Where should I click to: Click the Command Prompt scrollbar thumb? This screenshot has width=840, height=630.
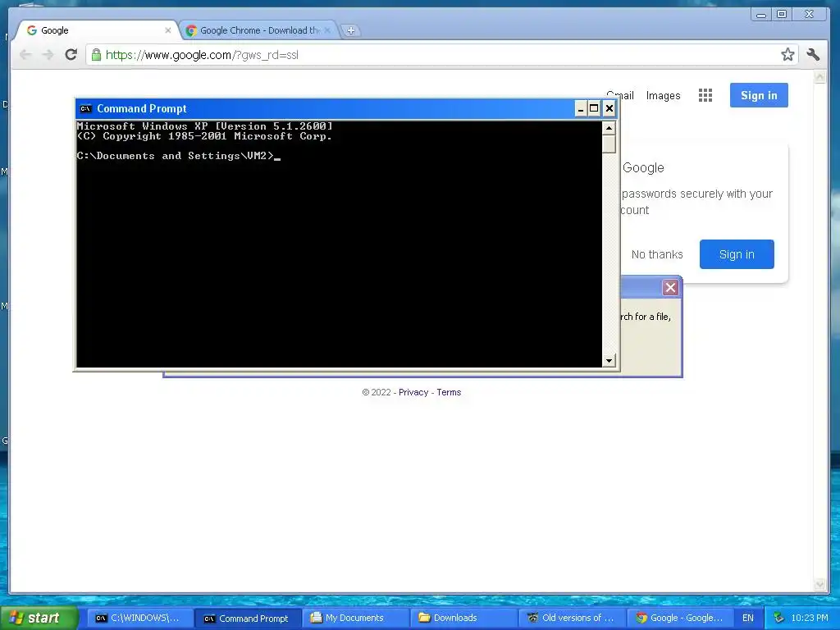[x=609, y=144]
